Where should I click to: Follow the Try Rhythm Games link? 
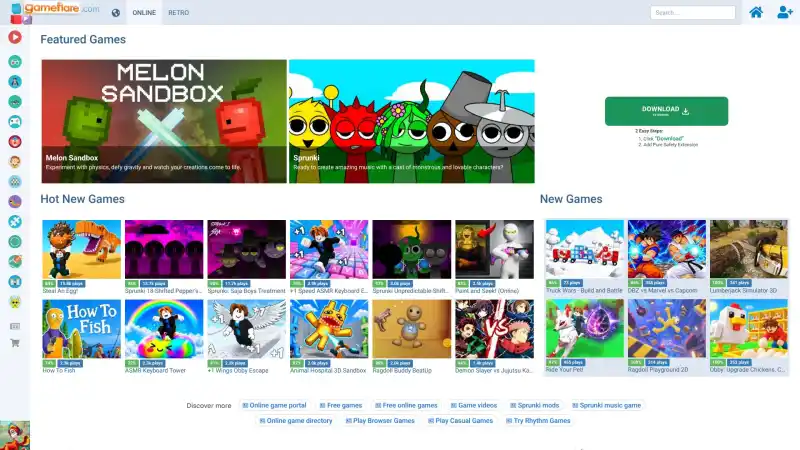(x=538, y=420)
